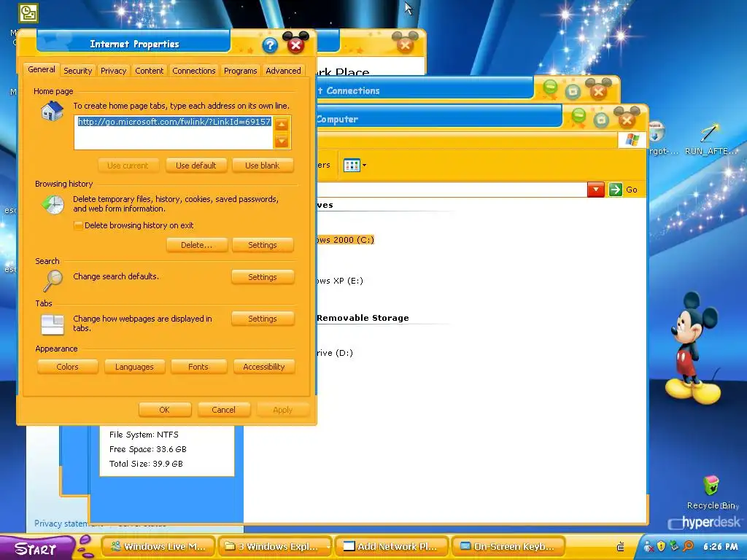
Task: Open the Views dropdown arrow in My Computer
Action: pos(365,166)
